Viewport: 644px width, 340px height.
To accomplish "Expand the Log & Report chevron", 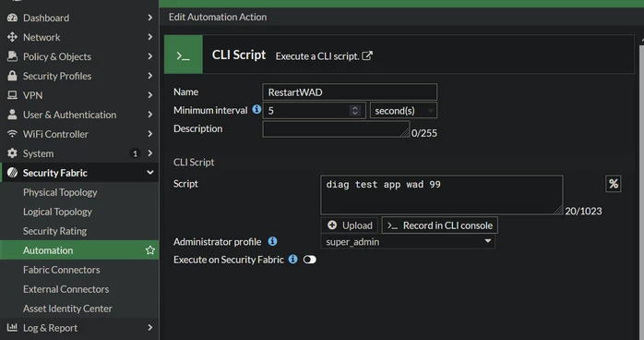I will (149, 328).
